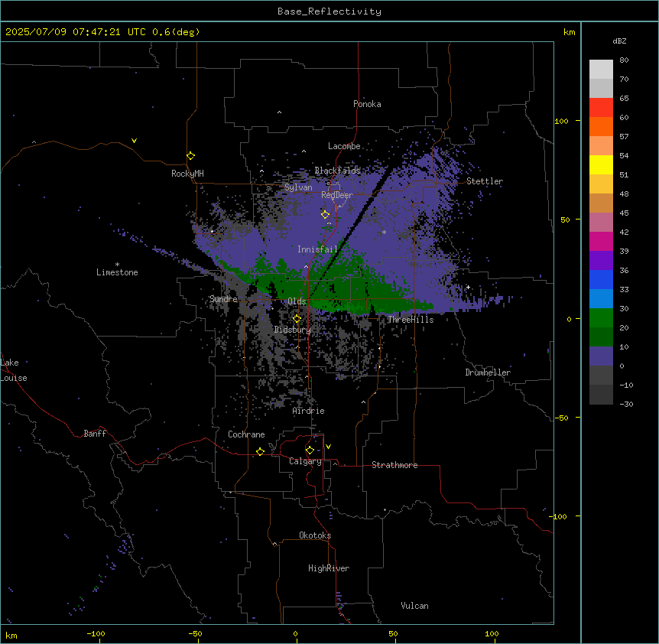Click the 65 value in the dBZ legend

[x=624, y=99]
